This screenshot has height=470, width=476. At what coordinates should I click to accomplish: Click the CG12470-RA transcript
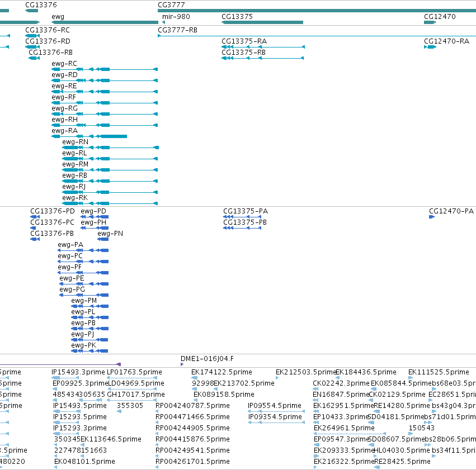tap(430, 47)
